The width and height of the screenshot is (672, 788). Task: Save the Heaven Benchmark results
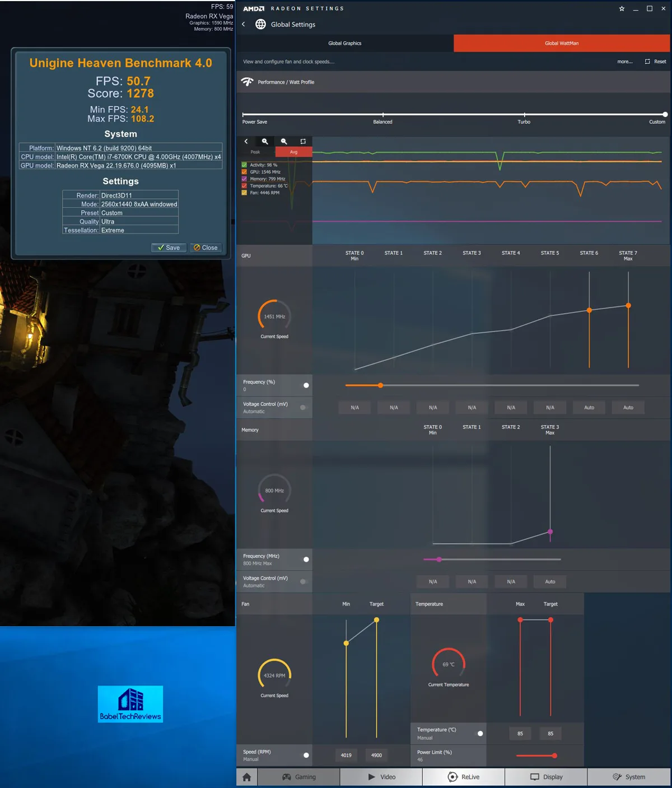[x=169, y=248]
